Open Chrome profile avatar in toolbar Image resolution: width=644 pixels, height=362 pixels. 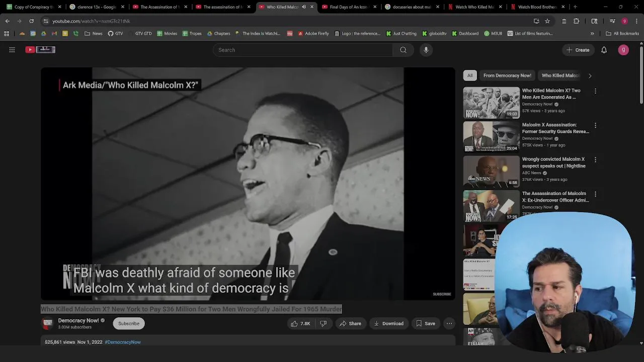[624, 21]
